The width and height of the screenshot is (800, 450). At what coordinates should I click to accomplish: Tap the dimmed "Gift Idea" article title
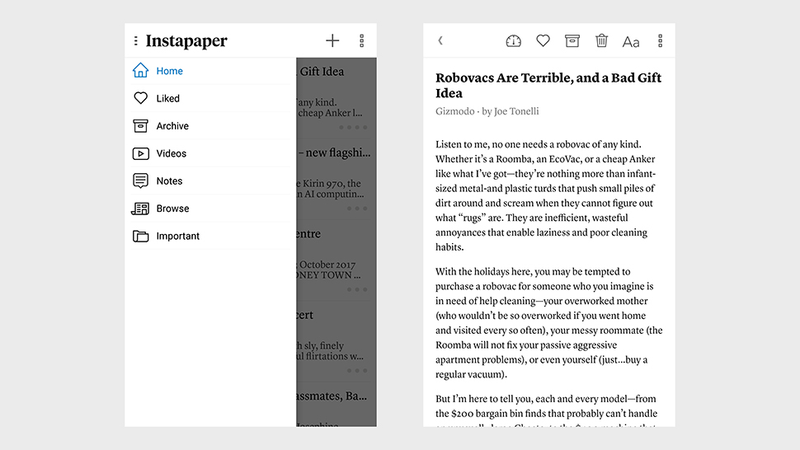[322, 71]
